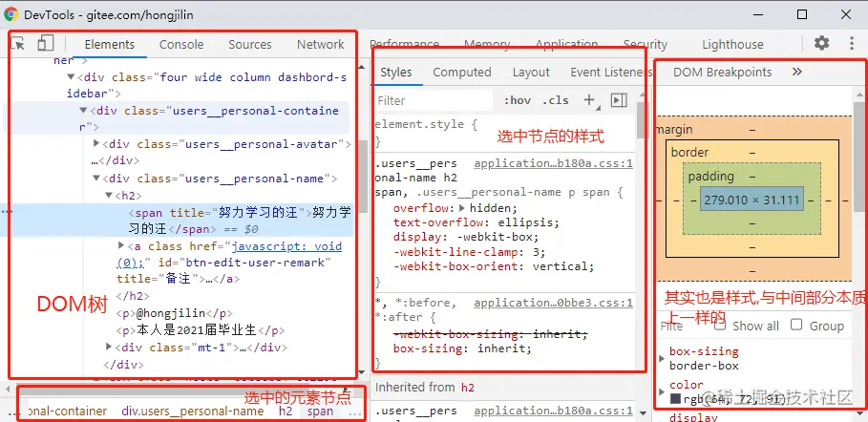
Task: Click the -webkit-line-clamp: 3 declaration
Action: pos(470,252)
